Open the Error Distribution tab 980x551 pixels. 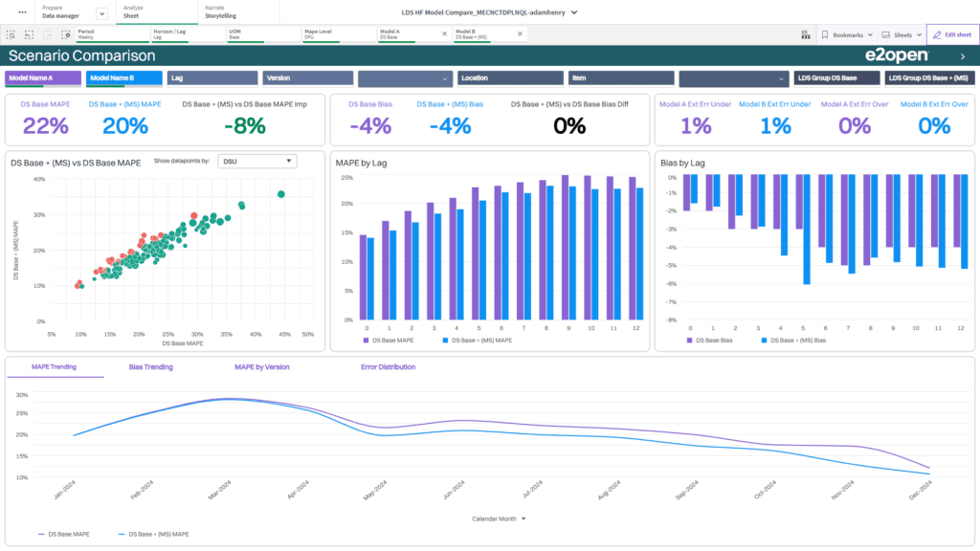tap(388, 366)
